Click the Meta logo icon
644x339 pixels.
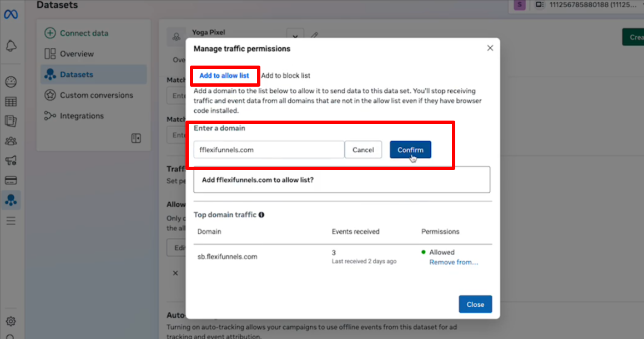point(11,14)
